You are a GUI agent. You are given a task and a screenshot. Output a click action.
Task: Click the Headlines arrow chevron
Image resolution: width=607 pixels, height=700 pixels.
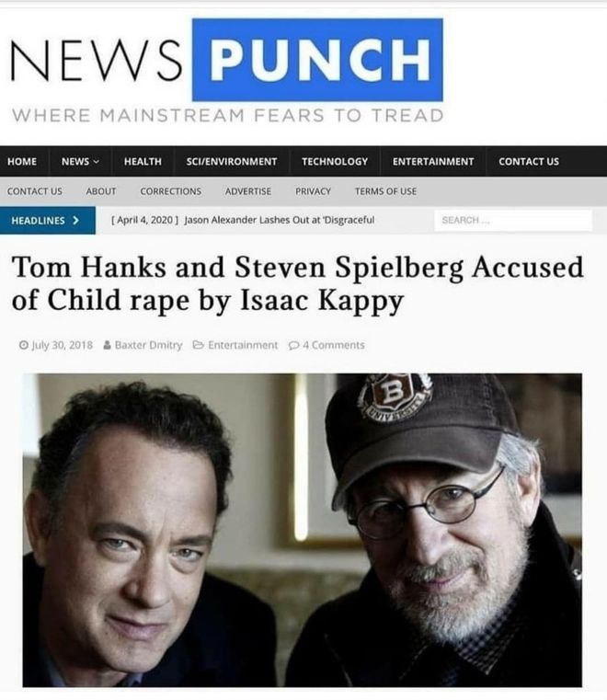click(75, 220)
